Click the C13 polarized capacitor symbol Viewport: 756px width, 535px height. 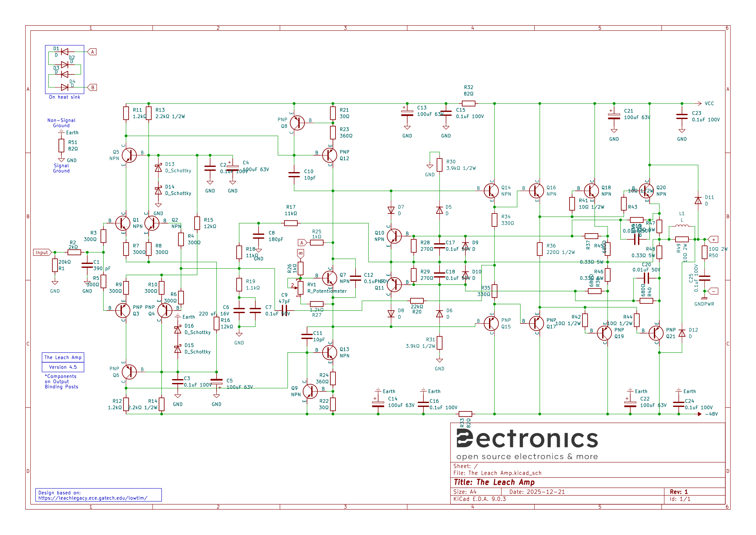pos(407,113)
